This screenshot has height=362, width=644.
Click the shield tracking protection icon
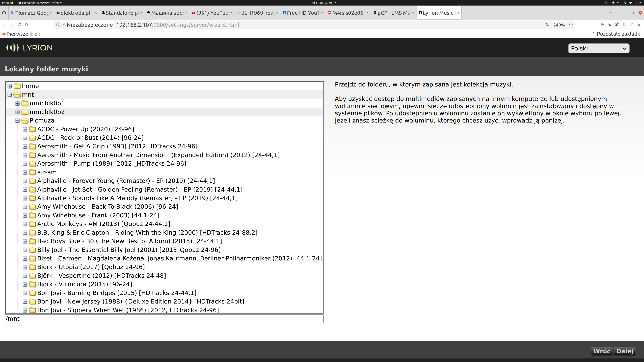(58, 25)
